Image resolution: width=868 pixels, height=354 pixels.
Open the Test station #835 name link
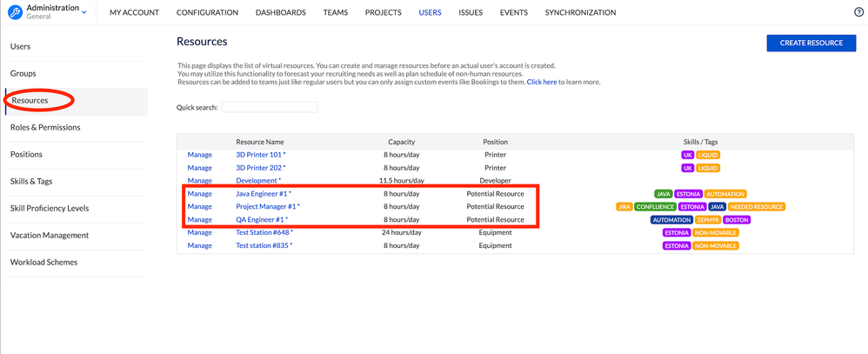click(264, 245)
